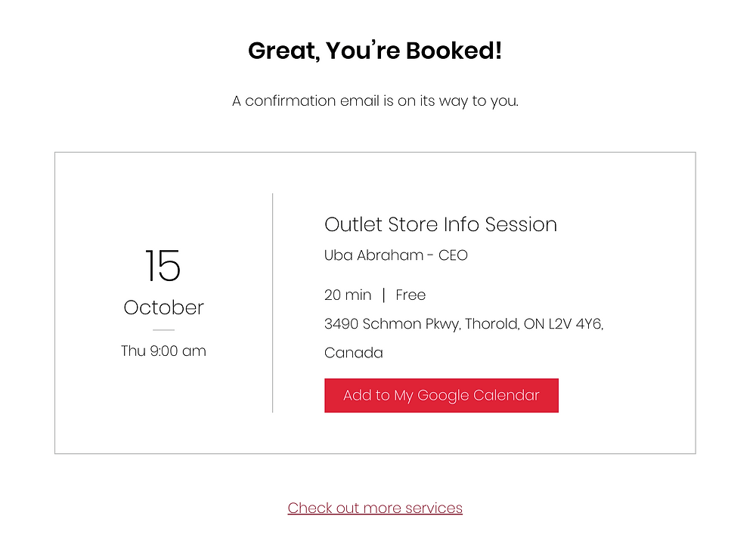Open the Check out more services link

click(x=375, y=508)
